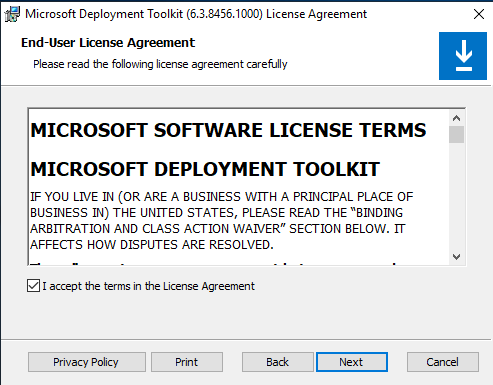The width and height of the screenshot is (493, 385).
Task: Click the window title bar text
Action: pyautogui.click(x=196, y=14)
